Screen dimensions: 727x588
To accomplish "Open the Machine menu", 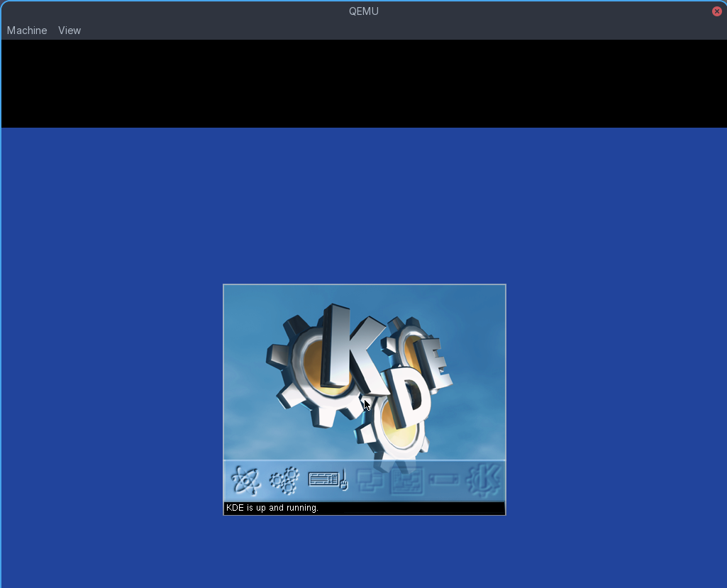I will (x=27, y=30).
